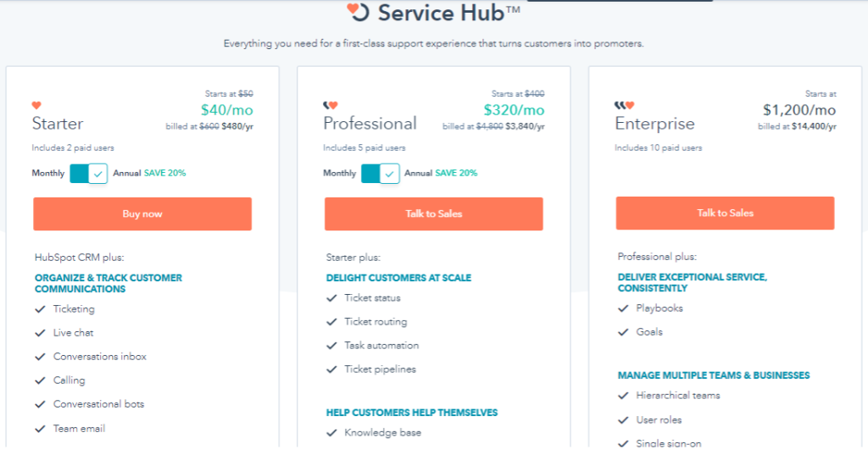Click the checkmark icon beside Playbooks
868x466 pixels.
623,308
